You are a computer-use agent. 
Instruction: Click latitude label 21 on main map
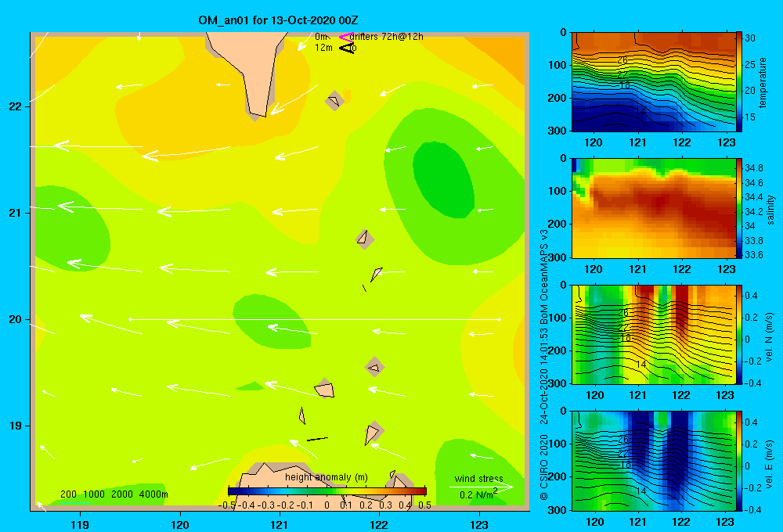point(15,213)
